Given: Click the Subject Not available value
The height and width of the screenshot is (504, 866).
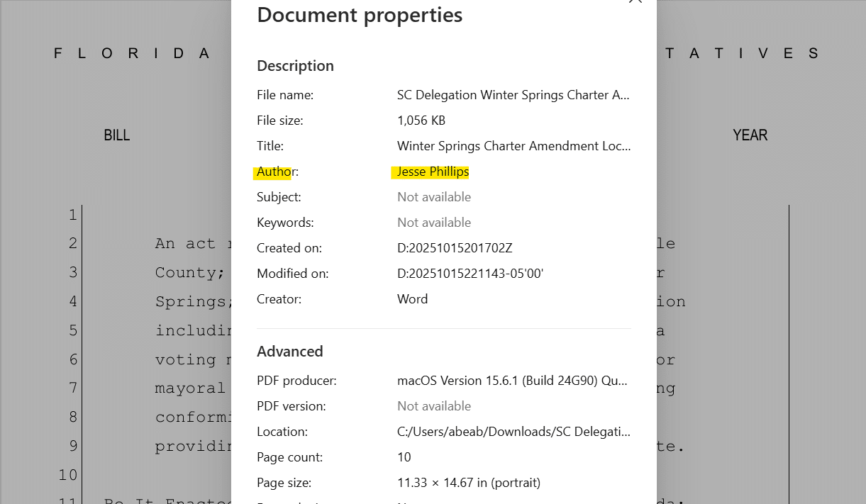Looking at the screenshot, I should tap(433, 197).
